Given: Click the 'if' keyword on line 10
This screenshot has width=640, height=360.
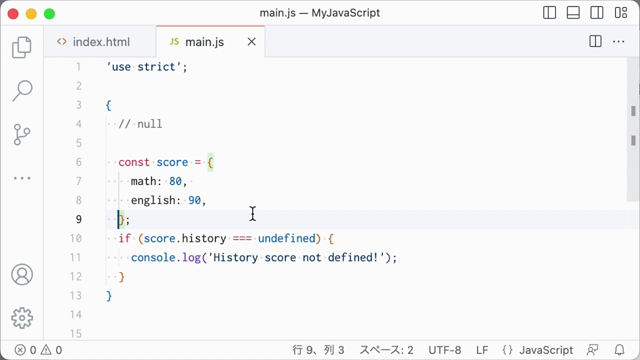Looking at the screenshot, I should (x=124, y=238).
